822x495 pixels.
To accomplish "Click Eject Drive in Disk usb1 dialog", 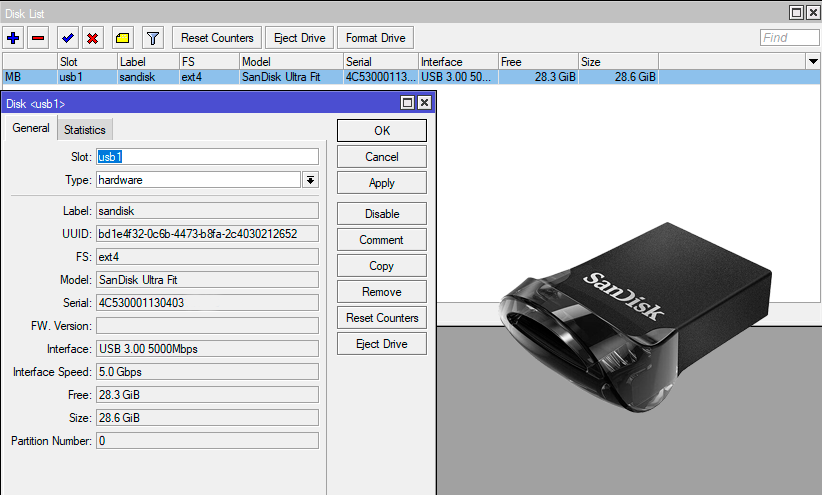I will click(382, 344).
